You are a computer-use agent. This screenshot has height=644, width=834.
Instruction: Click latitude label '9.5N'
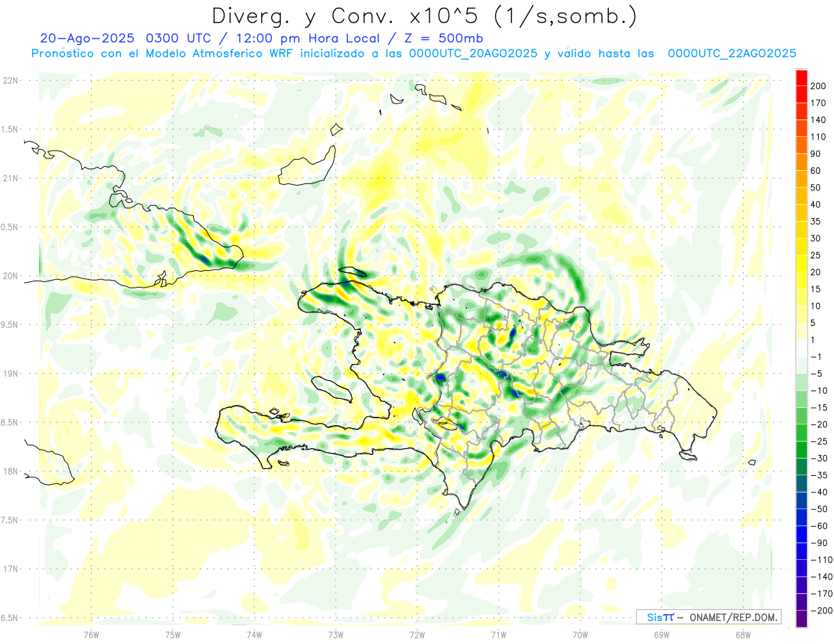pyautogui.click(x=9, y=324)
